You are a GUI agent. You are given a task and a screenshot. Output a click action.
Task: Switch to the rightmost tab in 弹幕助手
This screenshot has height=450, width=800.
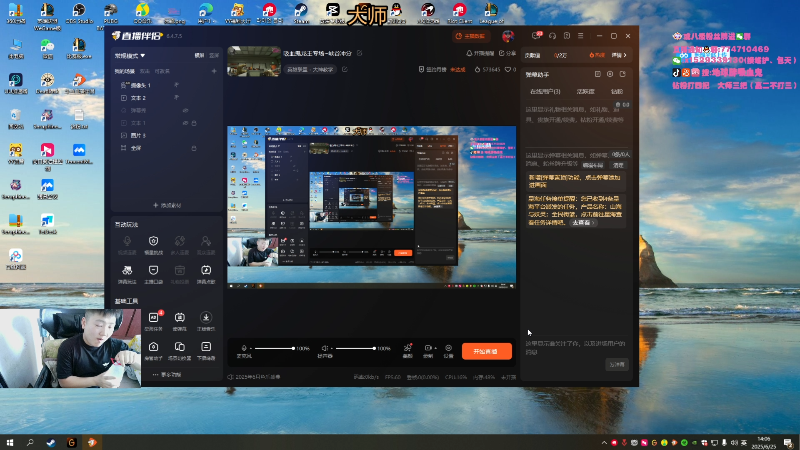[x=617, y=92]
